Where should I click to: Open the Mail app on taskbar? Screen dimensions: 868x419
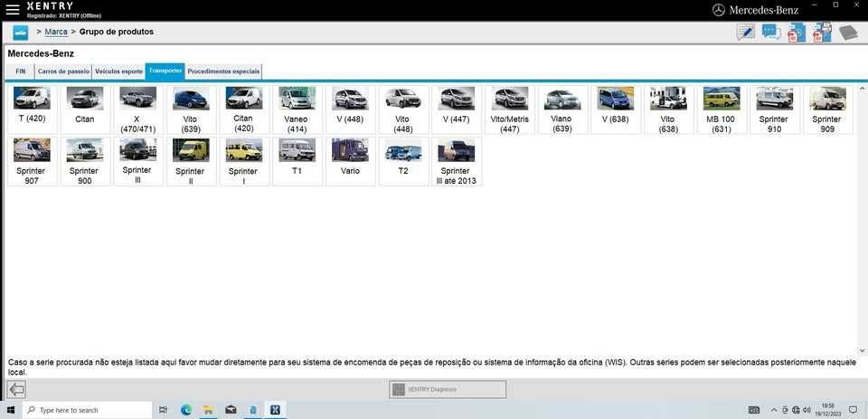click(231, 410)
